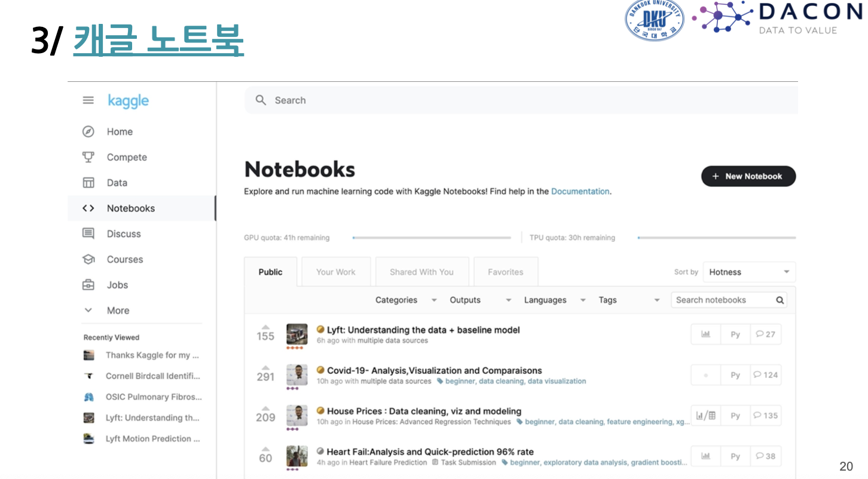Screen dimensions: 868x479
Task: Click the Data table icon
Action: [x=88, y=183]
